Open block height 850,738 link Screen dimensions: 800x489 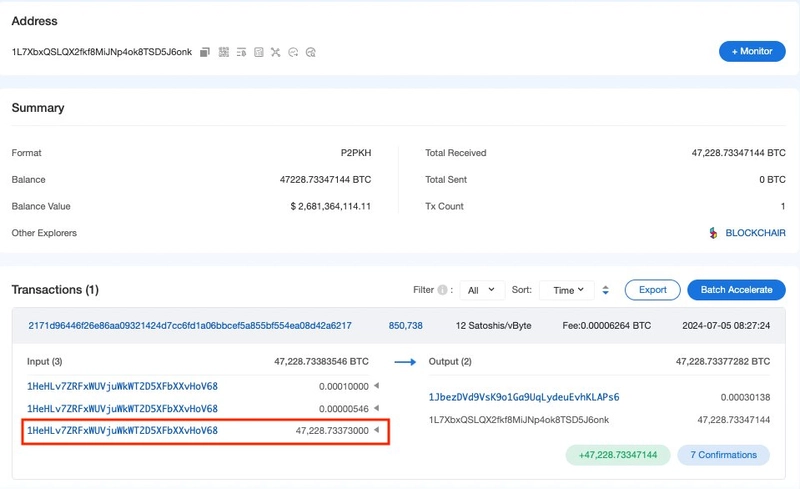[405, 326]
